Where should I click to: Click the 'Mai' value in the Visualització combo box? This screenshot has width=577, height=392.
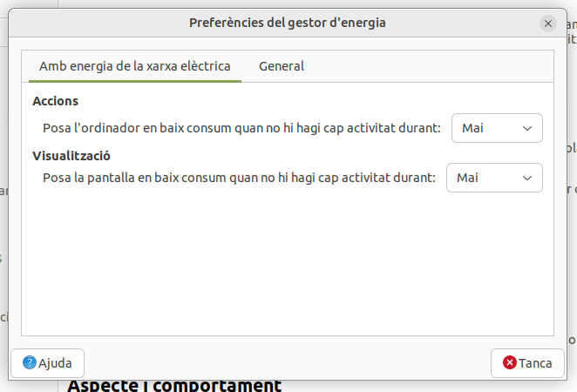(468, 178)
